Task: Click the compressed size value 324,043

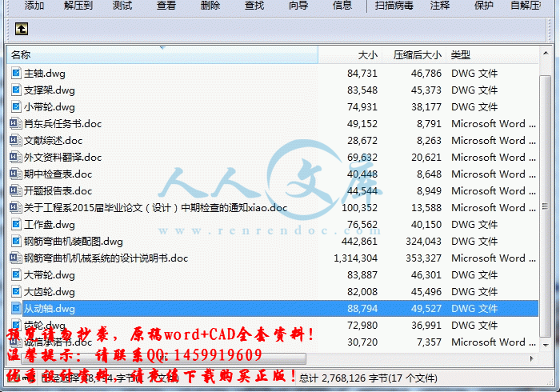Action: [423, 242]
